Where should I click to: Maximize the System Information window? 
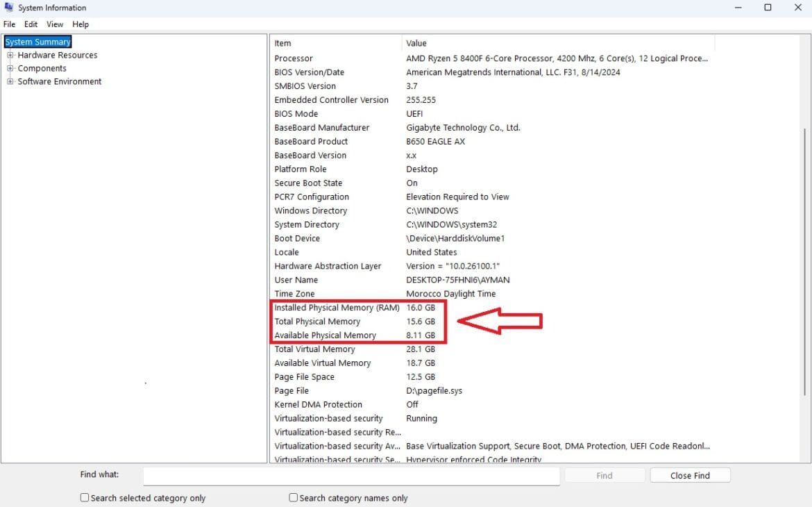(x=768, y=8)
